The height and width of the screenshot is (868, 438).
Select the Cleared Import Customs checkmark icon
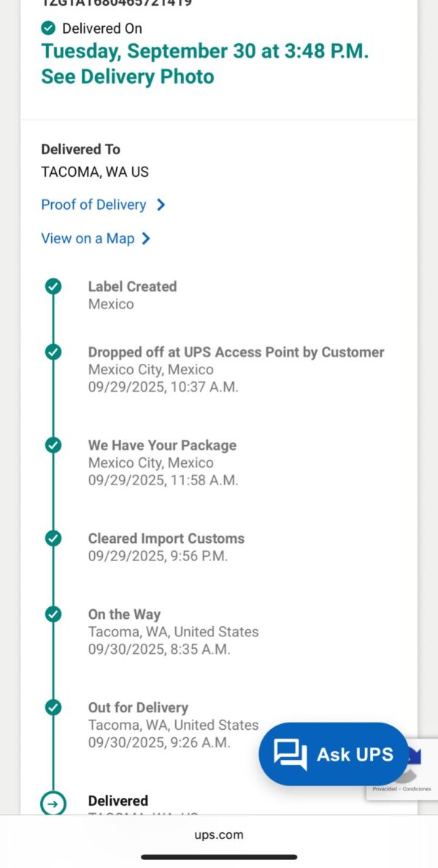tap(53, 538)
